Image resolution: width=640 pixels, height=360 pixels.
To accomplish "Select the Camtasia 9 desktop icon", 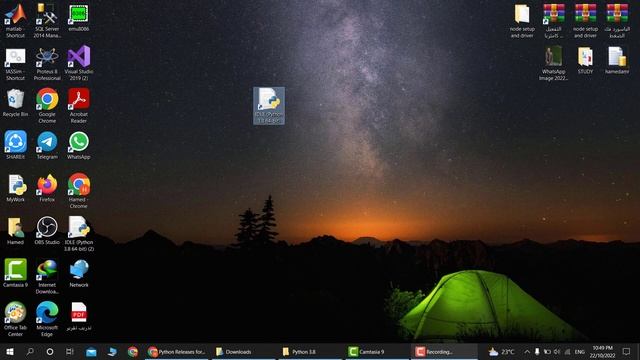I will 16,273.
